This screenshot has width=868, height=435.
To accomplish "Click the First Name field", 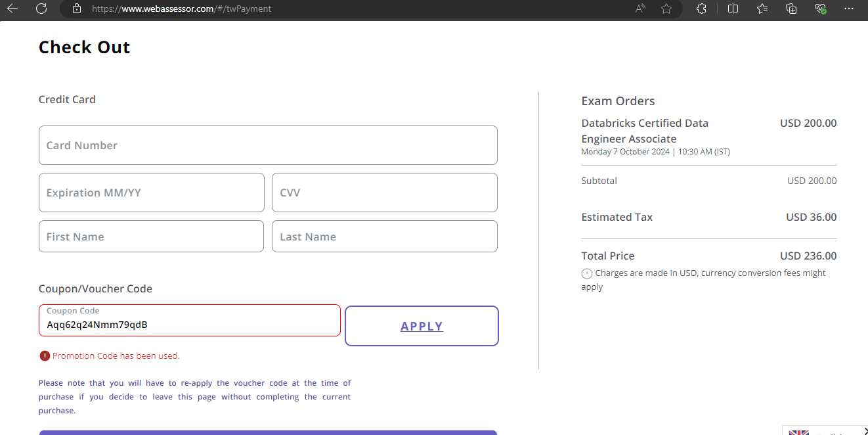I will point(151,237).
